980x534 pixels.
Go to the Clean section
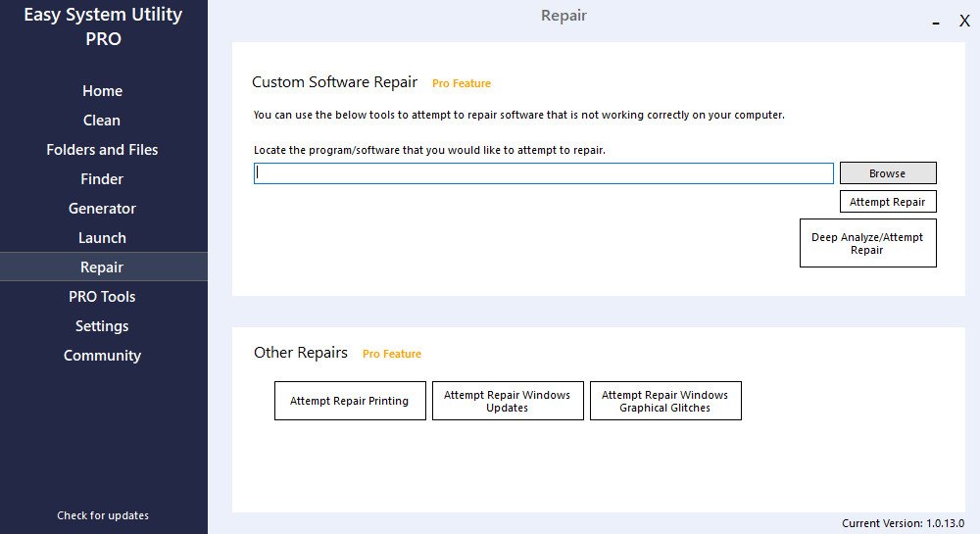tap(102, 121)
